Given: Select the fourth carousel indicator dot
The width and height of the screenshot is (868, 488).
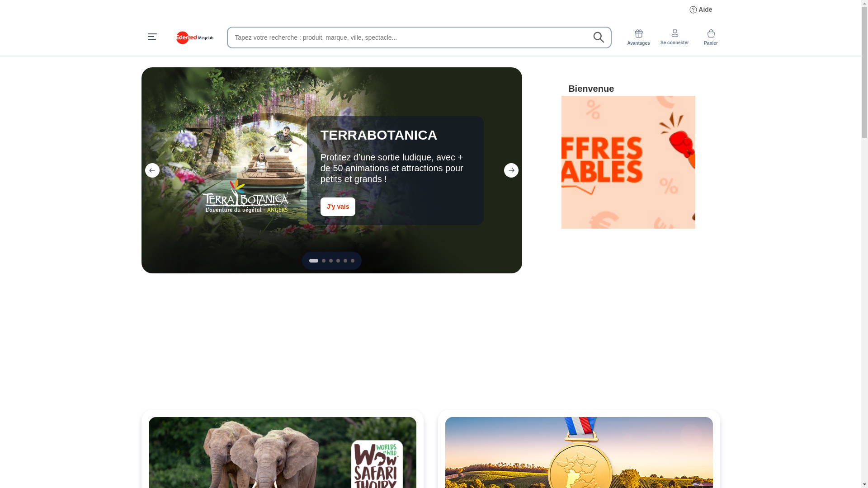Looking at the screenshot, I should (x=338, y=261).
